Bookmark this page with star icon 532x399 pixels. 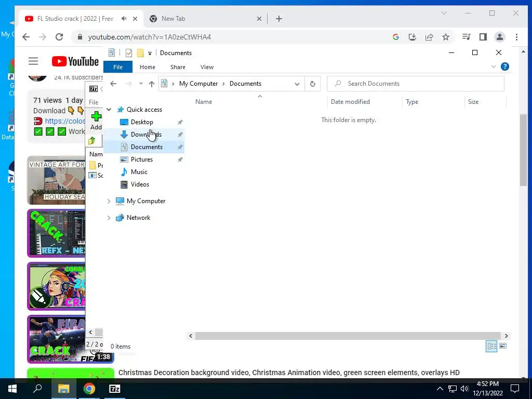point(445,37)
